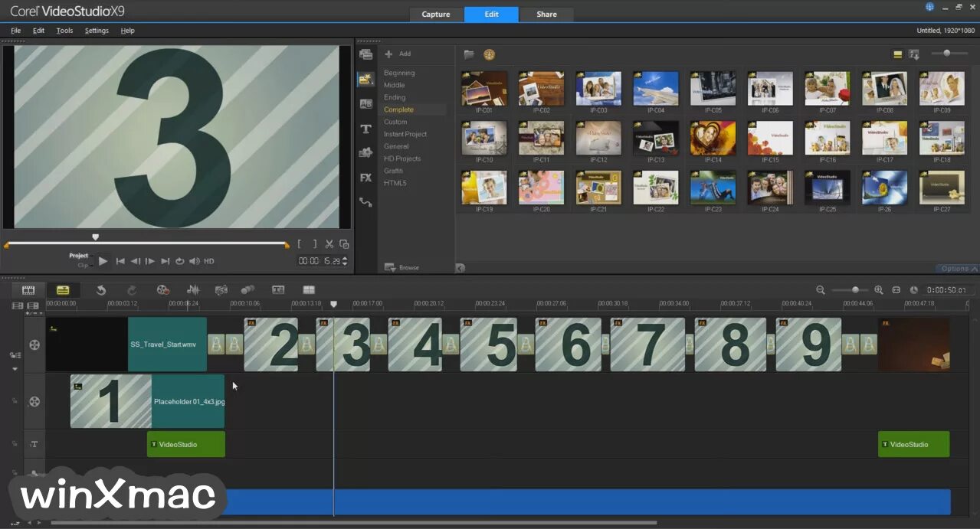
Task: Split clip with scissors icon
Action: 329,244
